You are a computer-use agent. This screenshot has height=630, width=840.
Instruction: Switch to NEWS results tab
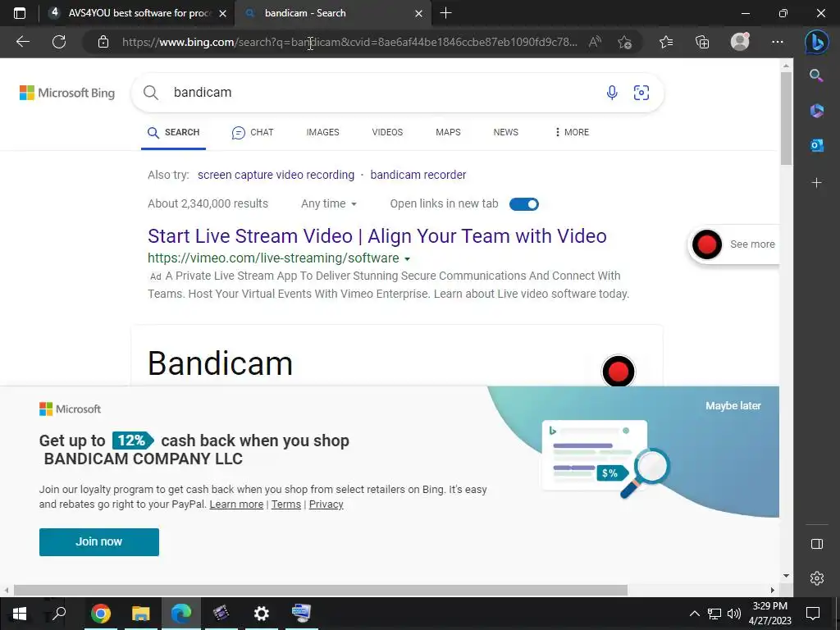click(505, 132)
